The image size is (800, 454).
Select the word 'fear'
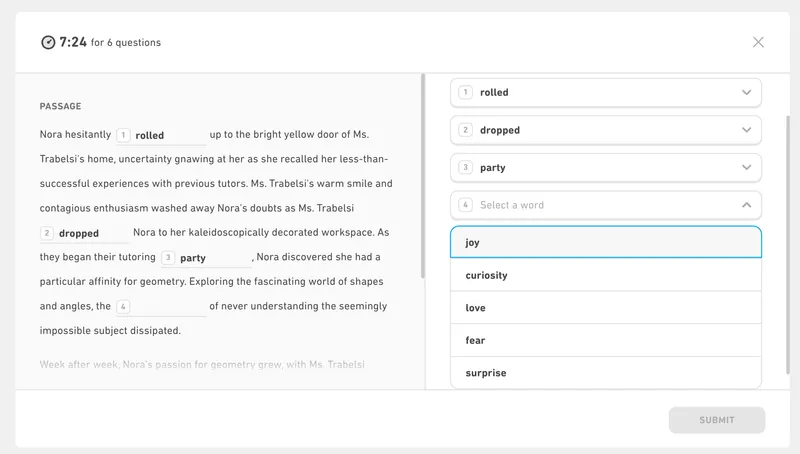pyautogui.click(x=605, y=340)
